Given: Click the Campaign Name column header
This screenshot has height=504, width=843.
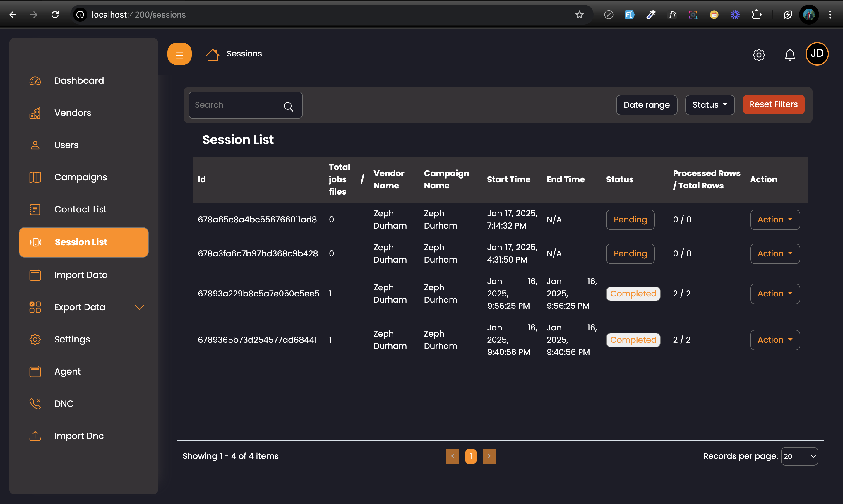Looking at the screenshot, I should click(446, 180).
